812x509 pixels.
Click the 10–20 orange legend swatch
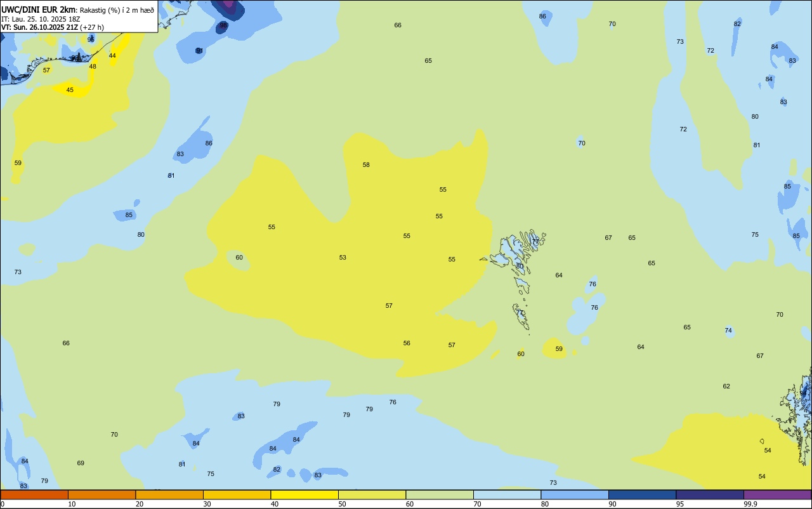click(101, 494)
